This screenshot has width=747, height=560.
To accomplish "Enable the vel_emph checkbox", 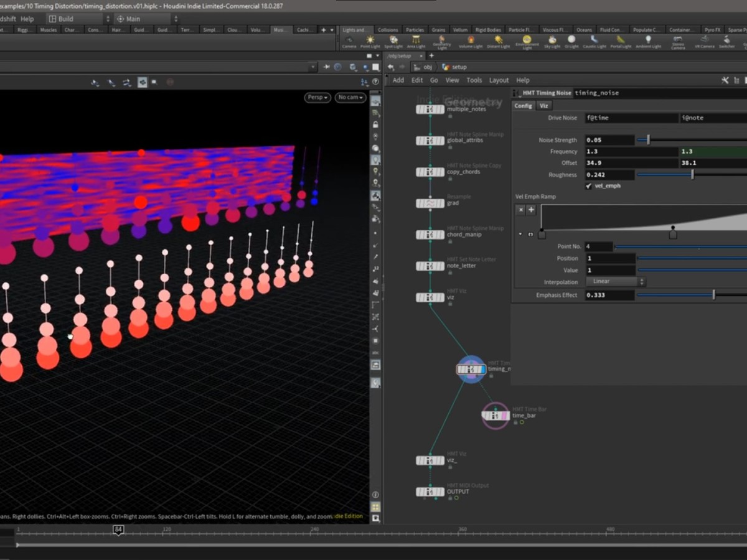I will (x=588, y=185).
